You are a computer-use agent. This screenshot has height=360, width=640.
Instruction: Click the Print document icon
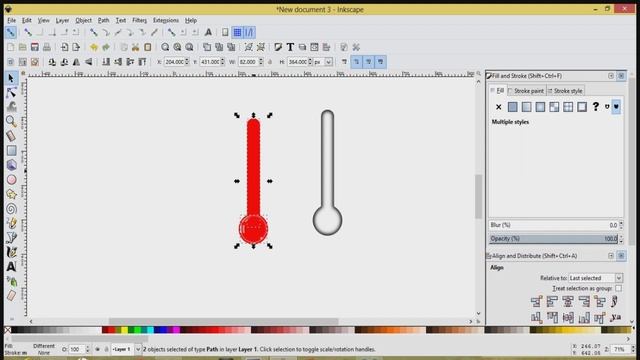[47, 47]
